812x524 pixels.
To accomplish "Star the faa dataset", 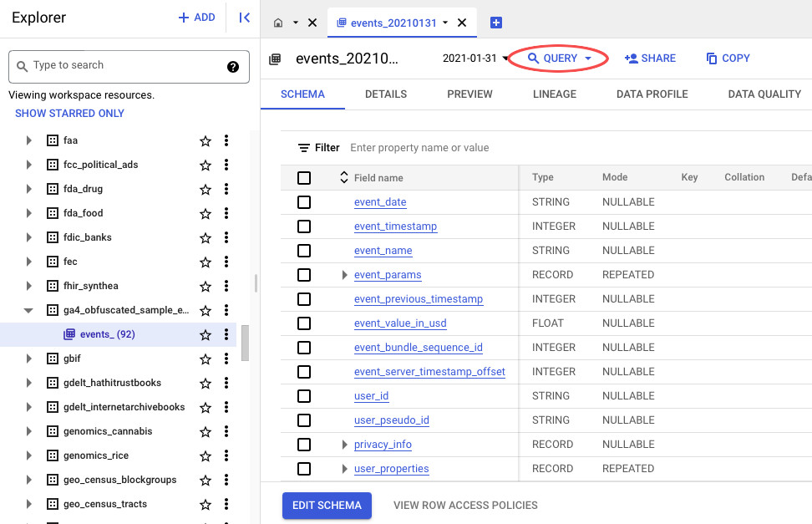I will [x=206, y=140].
